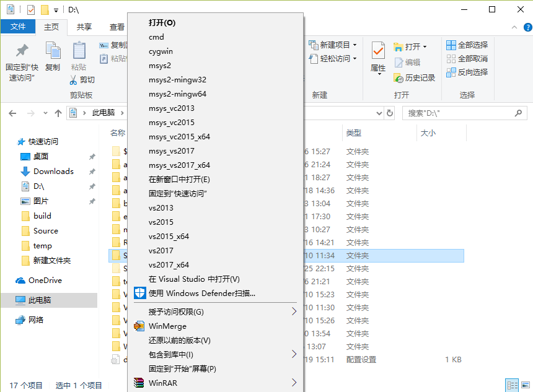Click the search magnifier icon
This screenshot has height=392, width=533.
[x=518, y=113]
